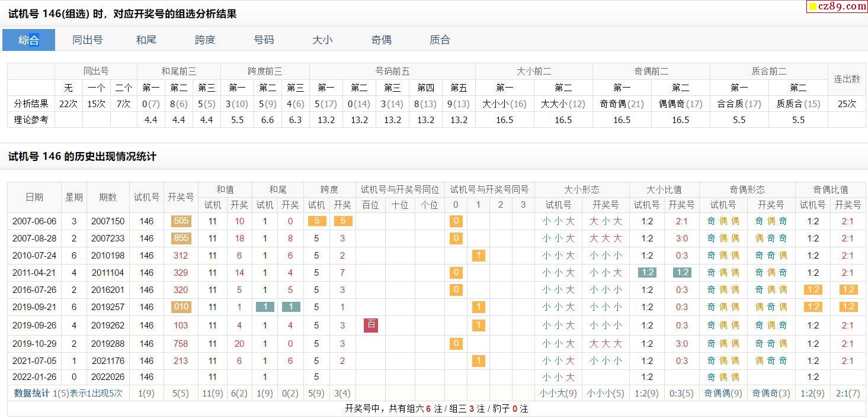Select the 奇偶 tab
This screenshot has width=868, height=419.
(x=381, y=40)
